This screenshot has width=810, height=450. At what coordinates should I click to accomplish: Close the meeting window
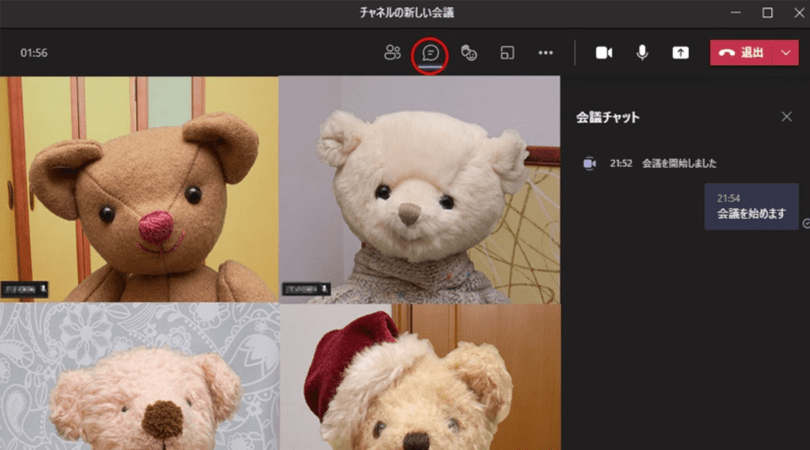(799, 12)
